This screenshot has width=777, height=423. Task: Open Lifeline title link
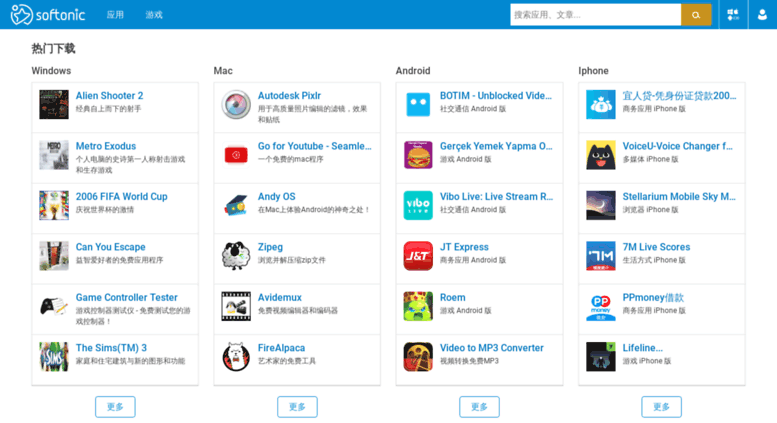[642, 348]
